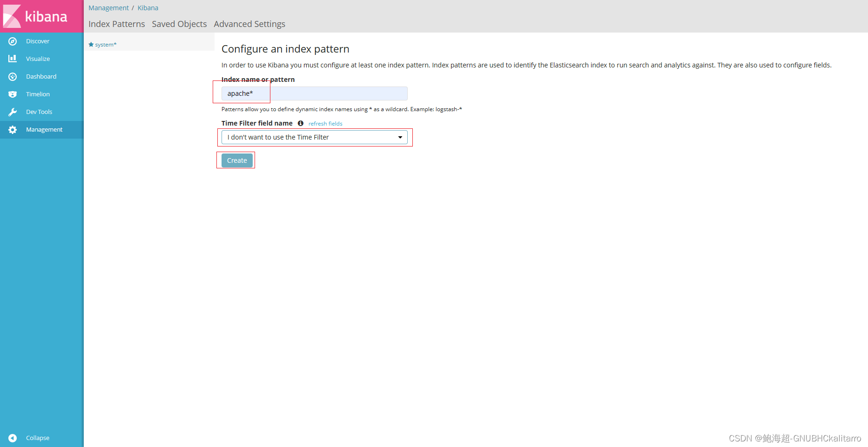Click the refresh fields link
This screenshot has width=868, height=447.
pos(325,124)
